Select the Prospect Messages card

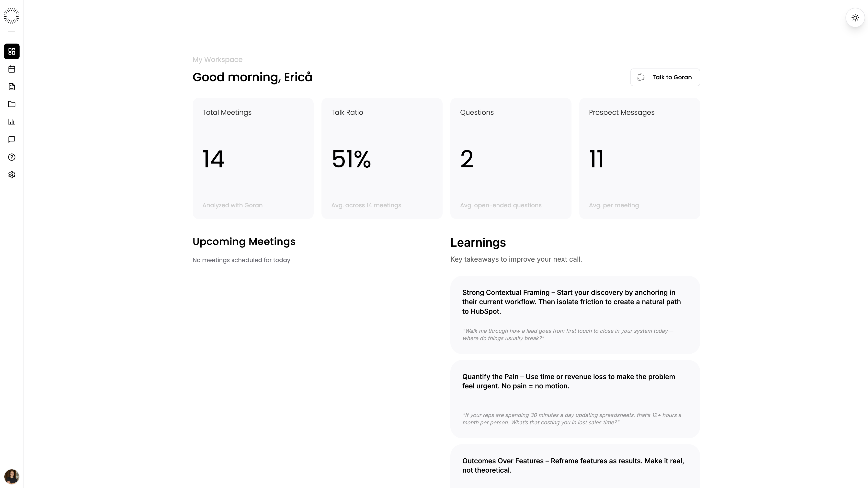pyautogui.click(x=639, y=158)
